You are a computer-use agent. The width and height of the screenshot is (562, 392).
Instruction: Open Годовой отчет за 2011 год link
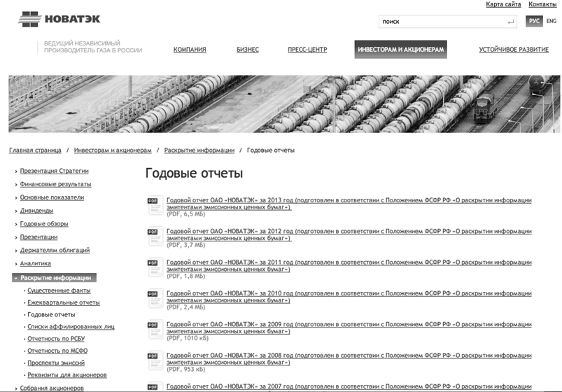[x=349, y=266]
